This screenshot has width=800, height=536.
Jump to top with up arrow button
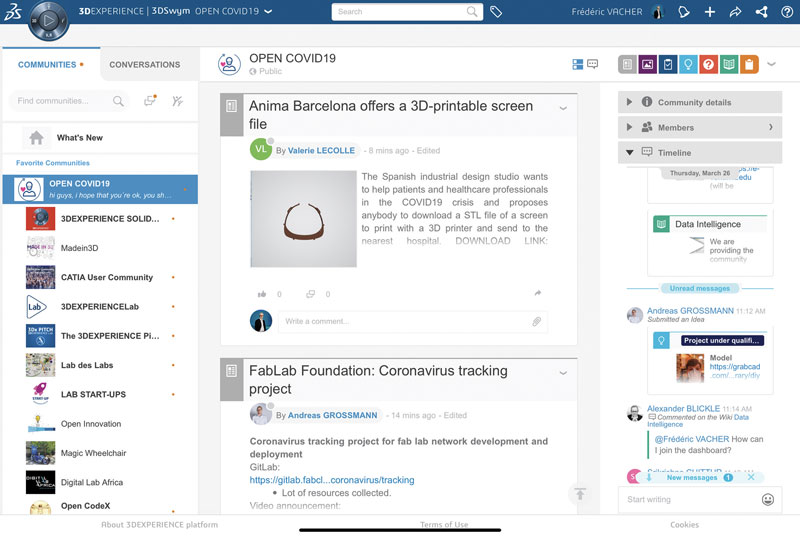point(580,494)
